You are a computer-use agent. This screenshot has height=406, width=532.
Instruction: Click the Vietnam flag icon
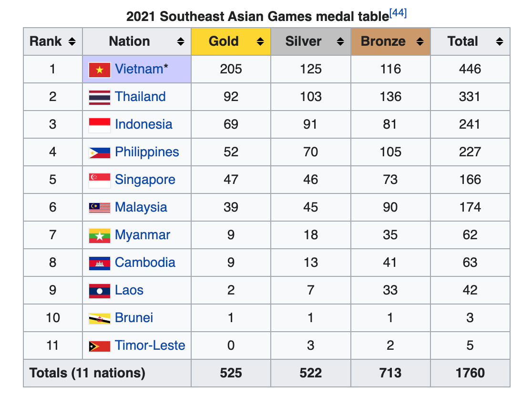(100, 70)
